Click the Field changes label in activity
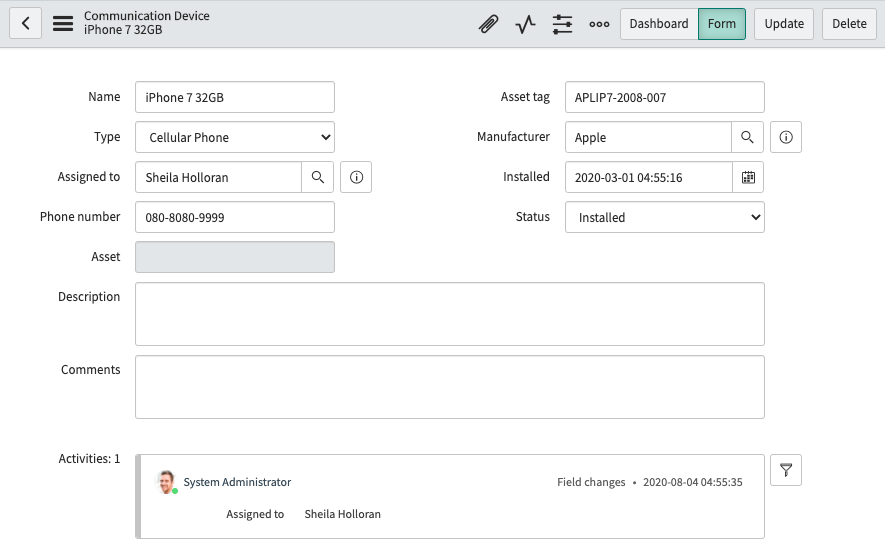The width and height of the screenshot is (885, 559). pos(591,482)
